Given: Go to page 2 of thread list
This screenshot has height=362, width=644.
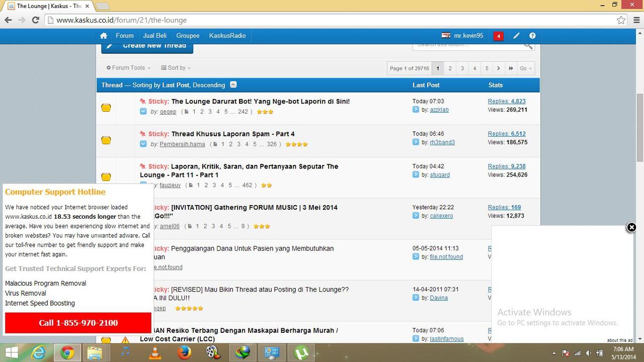Looking at the screenshot, I should click(450, 68).
